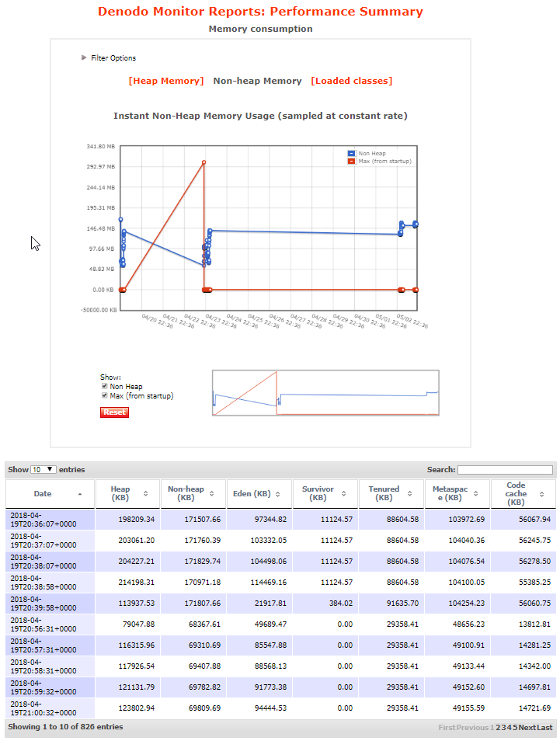Screen dimensions: 560x741
Task: Click Non-heap value 69310.69
Action: coord(204,645)
